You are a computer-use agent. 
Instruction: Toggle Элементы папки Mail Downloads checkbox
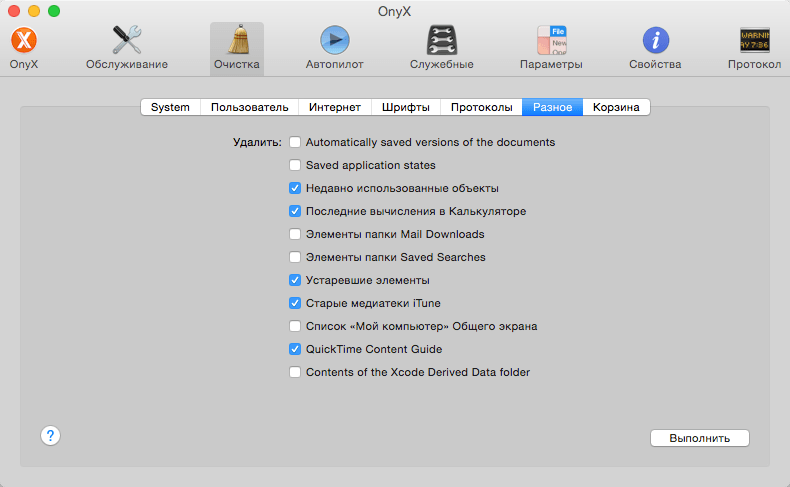pos(295,234)
